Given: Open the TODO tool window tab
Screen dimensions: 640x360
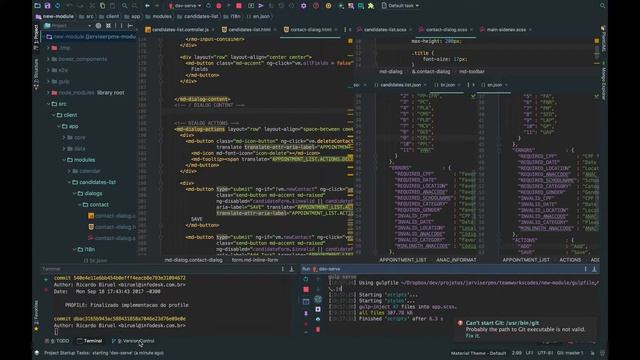Looking at the screenshot, I should (x=58, y=341).
